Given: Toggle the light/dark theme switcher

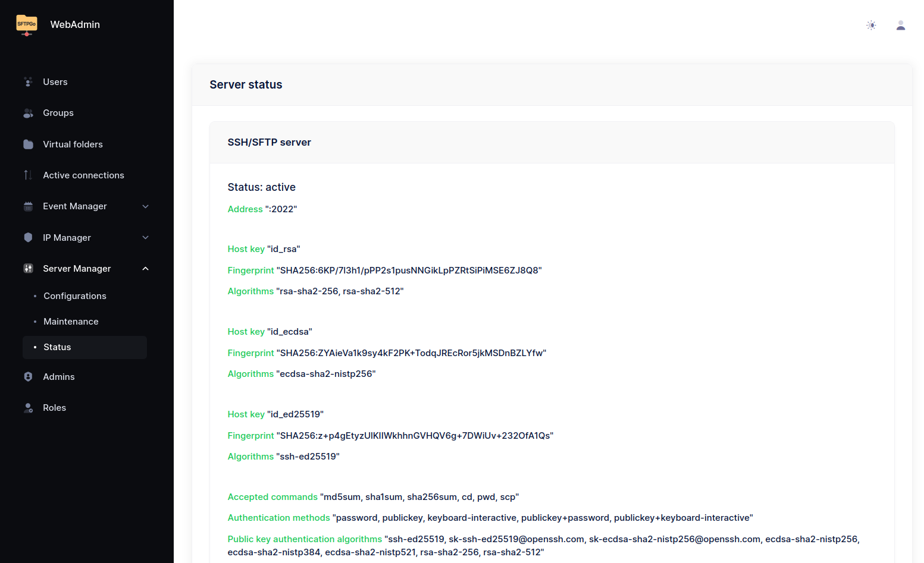Looking at the screenshot, I should 871,25.
